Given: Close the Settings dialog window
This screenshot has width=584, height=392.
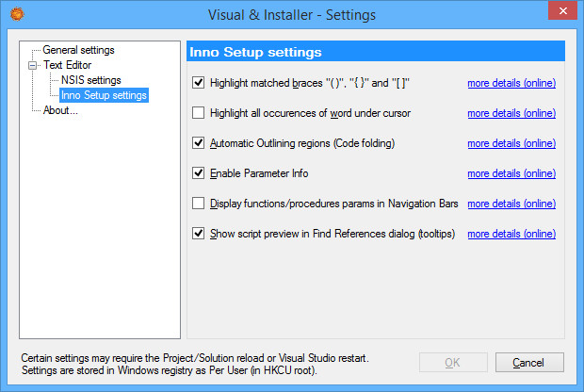Looking at the screenshot, I should click(562, 10).
